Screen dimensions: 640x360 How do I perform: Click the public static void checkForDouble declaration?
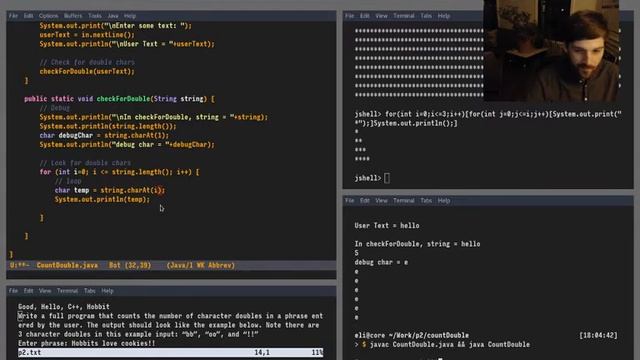click(119, 99)
